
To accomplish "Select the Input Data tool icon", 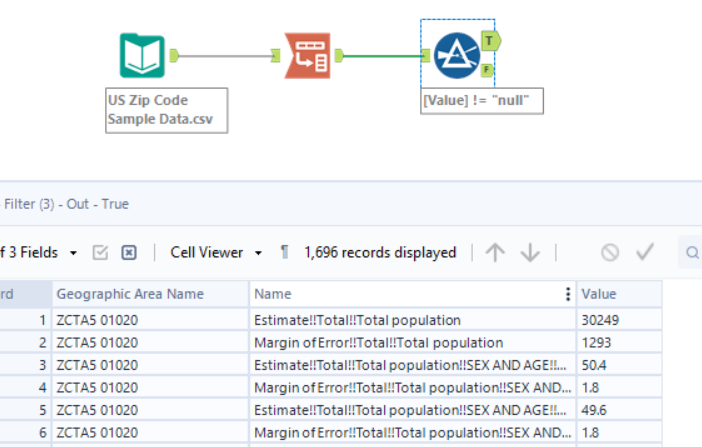I will pos(142,55).
